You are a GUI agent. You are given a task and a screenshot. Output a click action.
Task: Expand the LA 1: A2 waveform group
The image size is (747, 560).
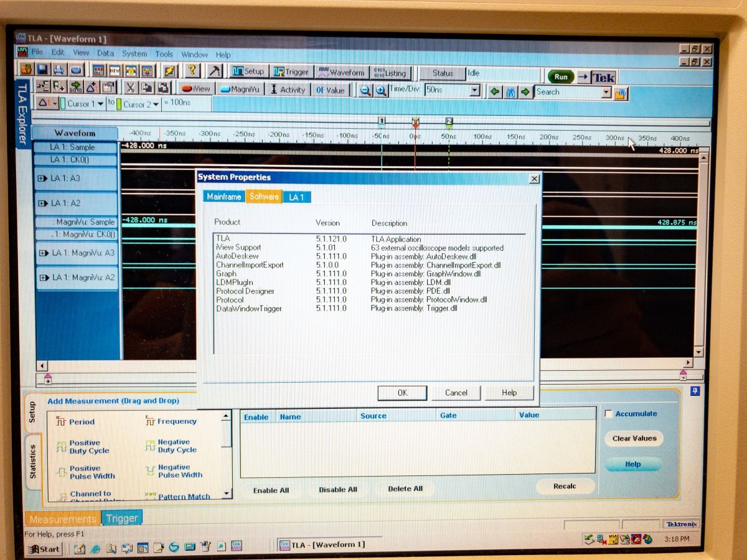pos(43,203)
